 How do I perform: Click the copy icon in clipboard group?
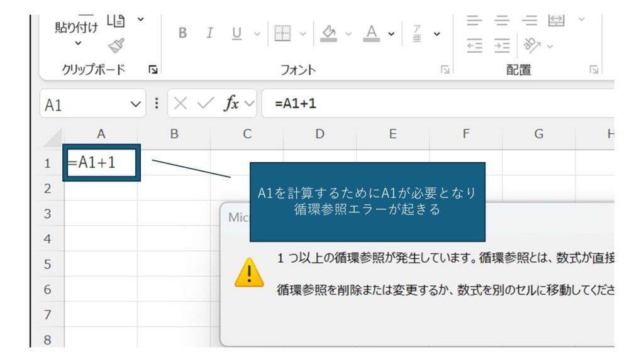coord(116,20)
